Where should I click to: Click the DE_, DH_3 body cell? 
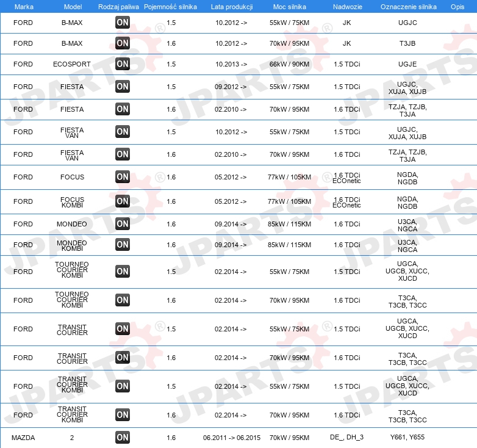(x=347, y=437)
